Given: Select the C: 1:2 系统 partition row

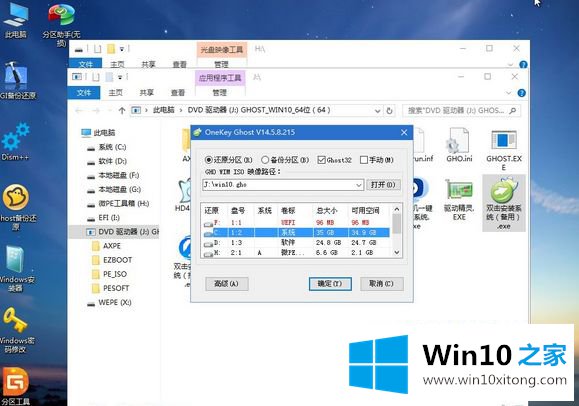Looking at the screenshot, I should pos(296,233).
